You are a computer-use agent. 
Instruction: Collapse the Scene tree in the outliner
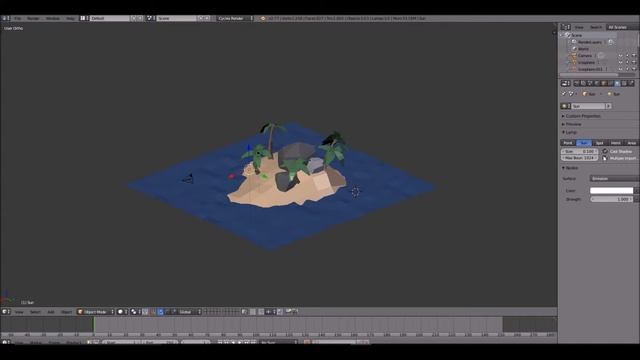[562, 36]
